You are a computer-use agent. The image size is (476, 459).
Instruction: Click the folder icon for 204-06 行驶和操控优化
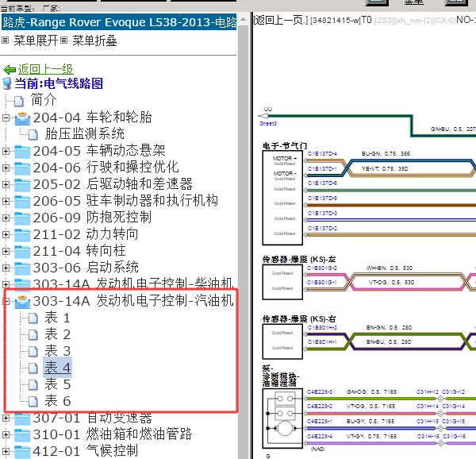[22, 168]
